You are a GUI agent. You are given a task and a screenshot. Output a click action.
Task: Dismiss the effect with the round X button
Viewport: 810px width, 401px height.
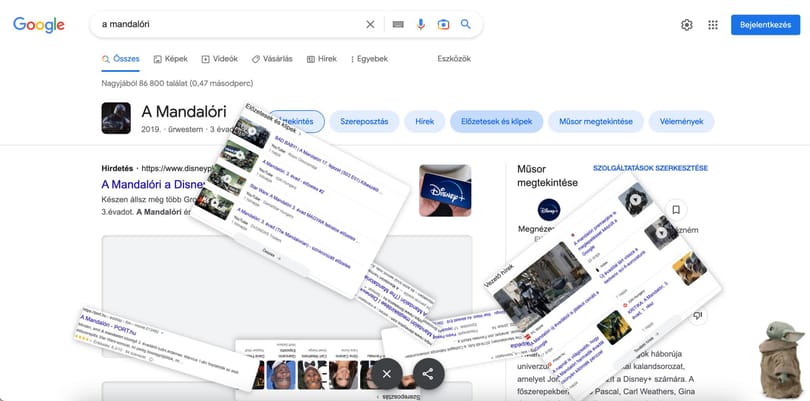(x=387, y=374)
